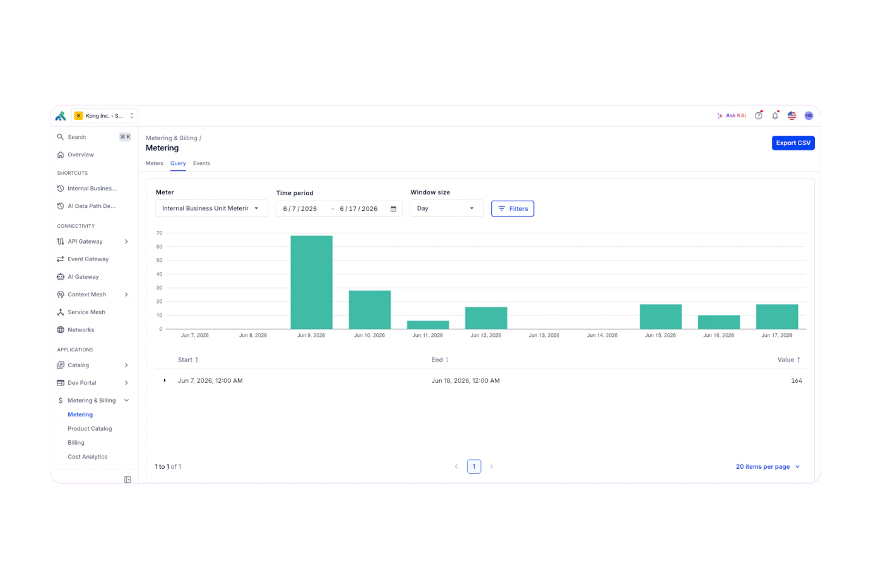
Task: Expand the Dev Portal chevron
Action: point(126,383)
